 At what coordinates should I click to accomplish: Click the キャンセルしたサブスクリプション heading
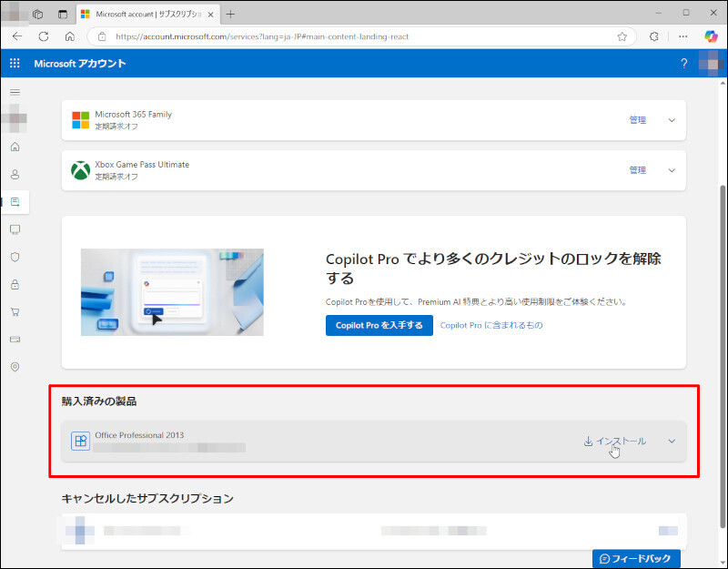click(147, 498)
